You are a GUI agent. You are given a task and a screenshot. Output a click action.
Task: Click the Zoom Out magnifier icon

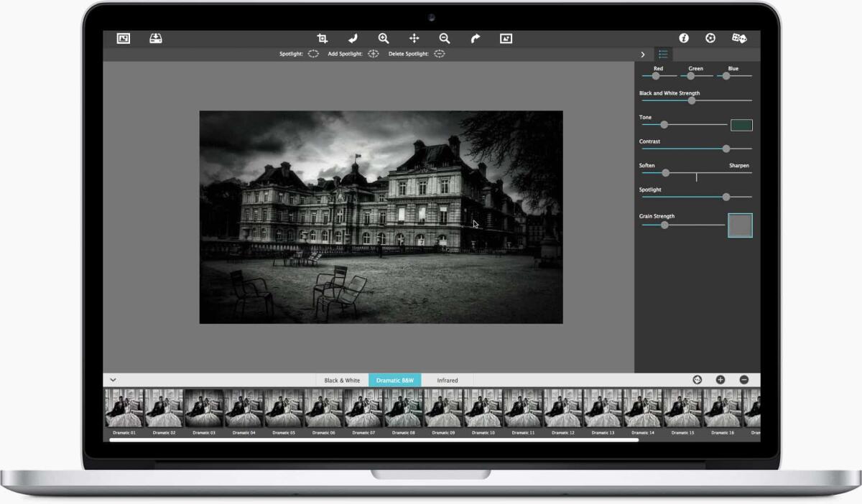445,38
